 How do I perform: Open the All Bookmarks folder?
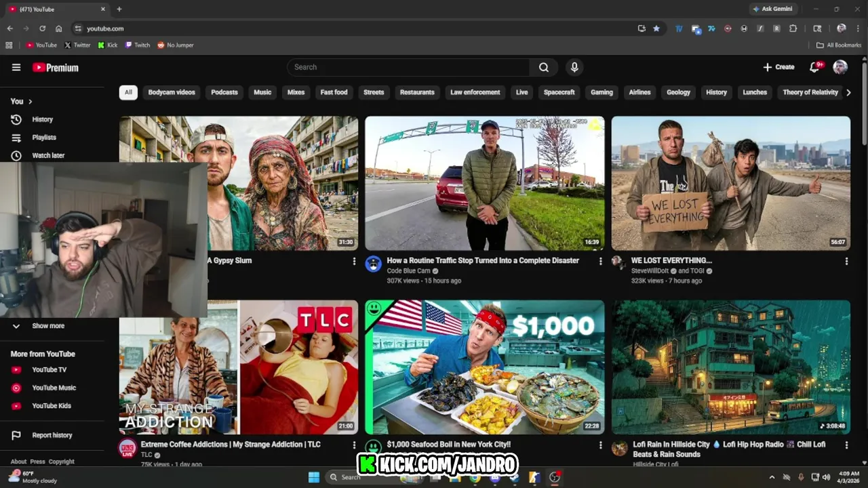pos(839,45)
